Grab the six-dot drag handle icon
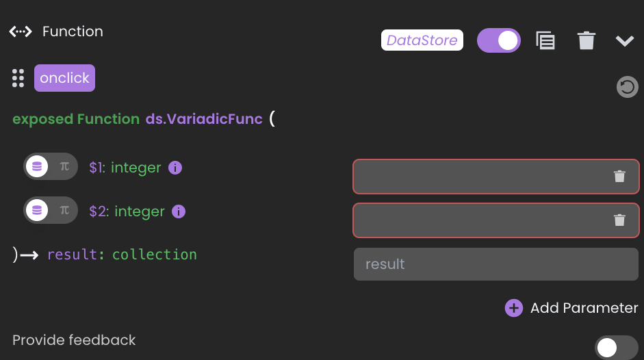The image size is (644, 360). [18, 78]
